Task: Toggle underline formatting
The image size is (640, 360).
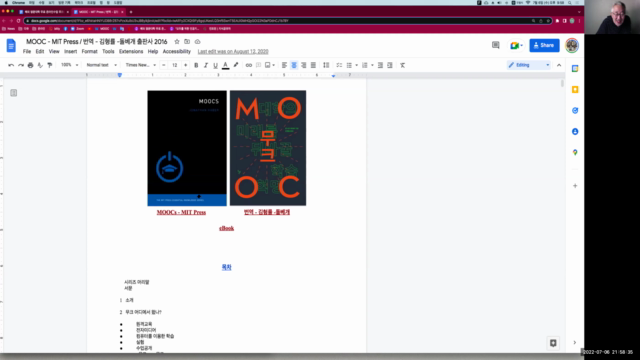Action: pyautogui.click(x=216, y=65)
